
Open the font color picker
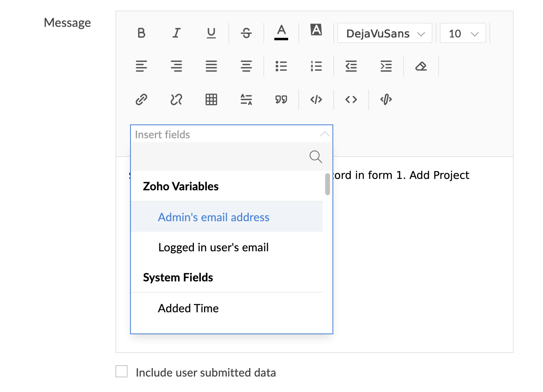pyautogui.click(x=281, y=33)
